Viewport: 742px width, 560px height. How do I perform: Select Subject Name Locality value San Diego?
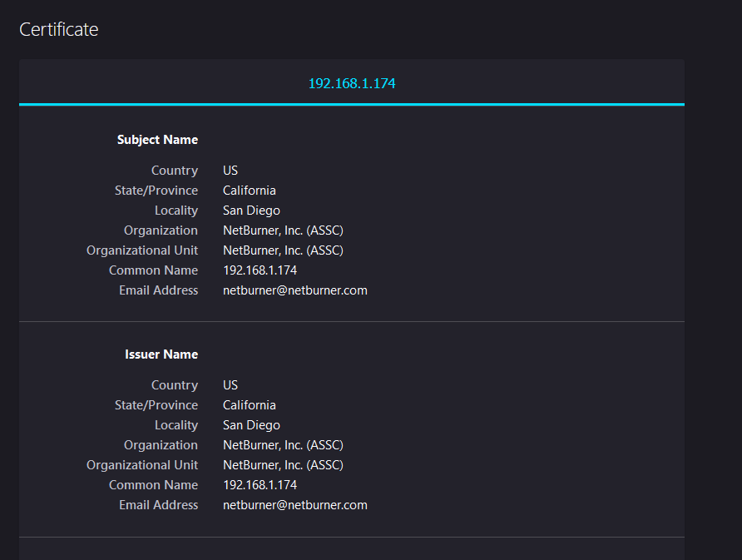coord(251,211)
